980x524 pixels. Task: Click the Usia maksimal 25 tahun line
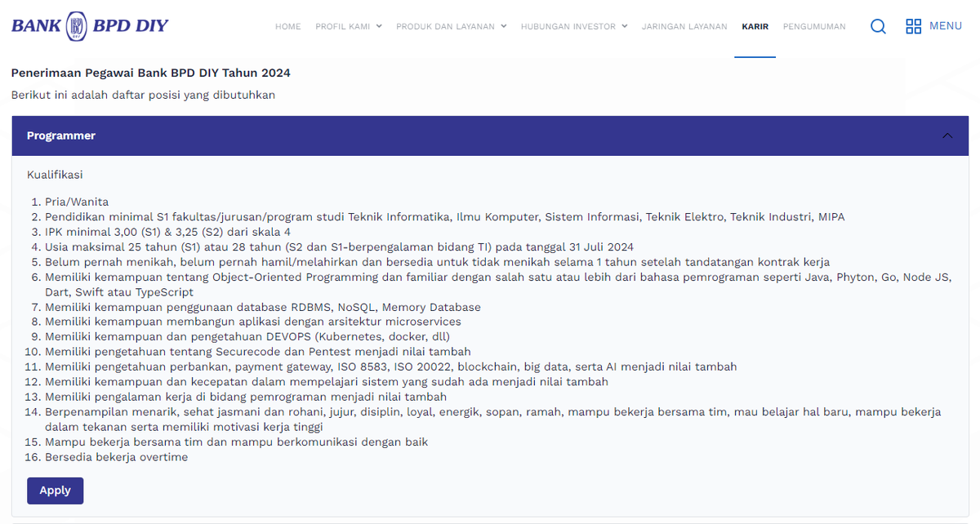coord(339,246)
